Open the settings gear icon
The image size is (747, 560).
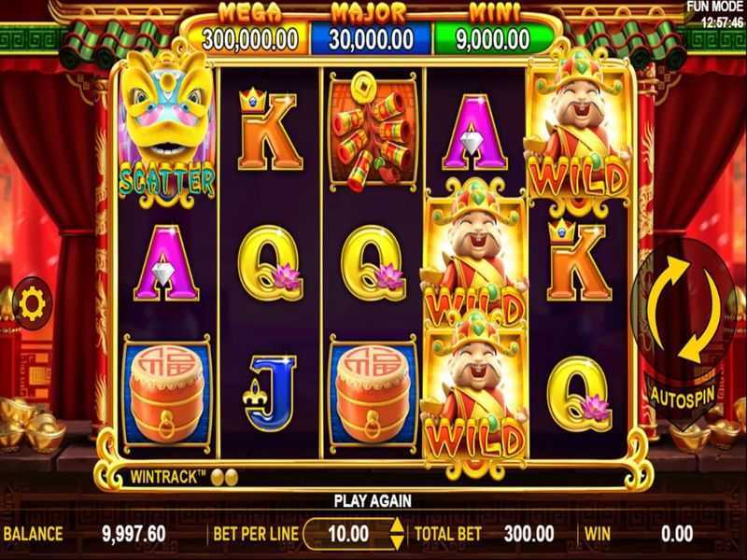(x=32, y=303)
